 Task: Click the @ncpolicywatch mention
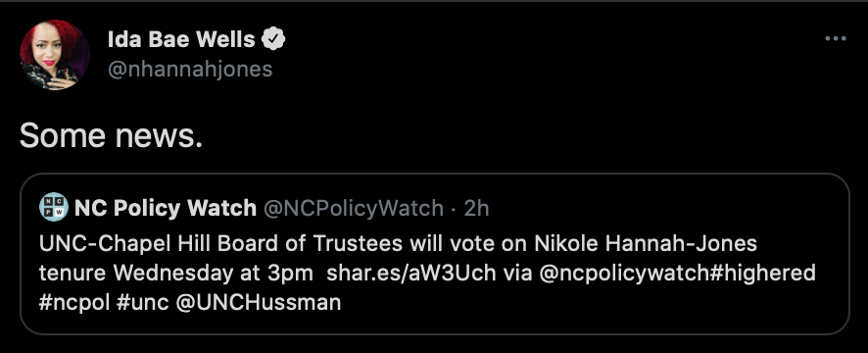point(623,274)
